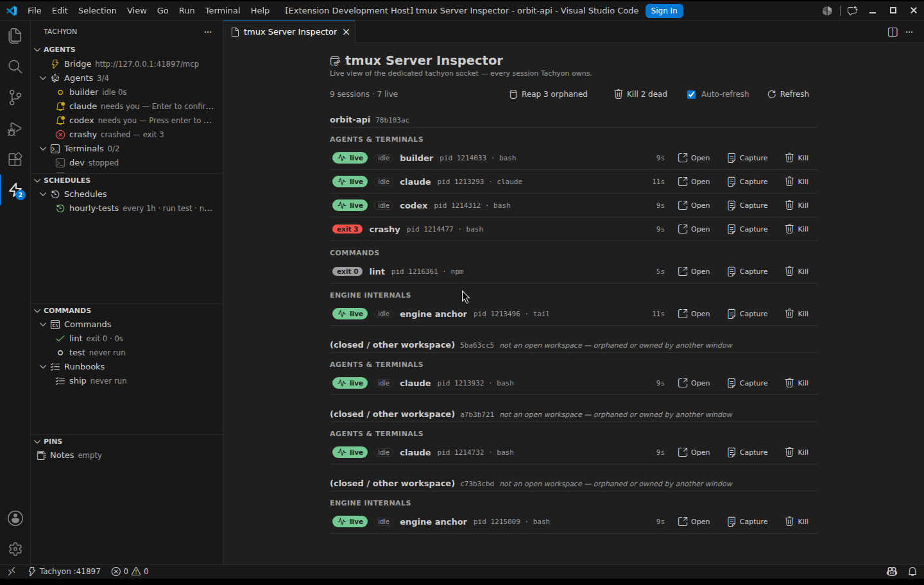The width and height of the screenshot is (924, 585).
Task: Click Tachyon :41897 in status bar
Action: click(64, 571)
